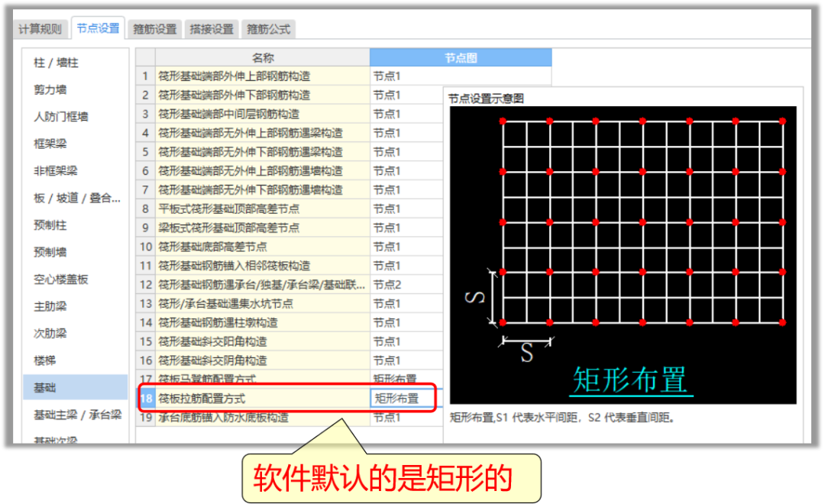Select row 筏形基础底部高差节点
The height and width of the screenshot is (504, 825).
click(x=263, y=247)
